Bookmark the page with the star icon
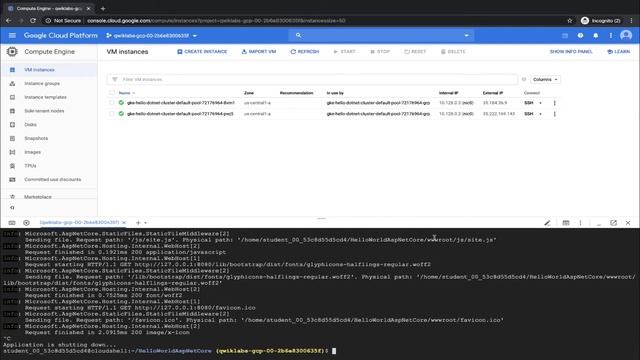Screen dimensions: 640x360 569,20
